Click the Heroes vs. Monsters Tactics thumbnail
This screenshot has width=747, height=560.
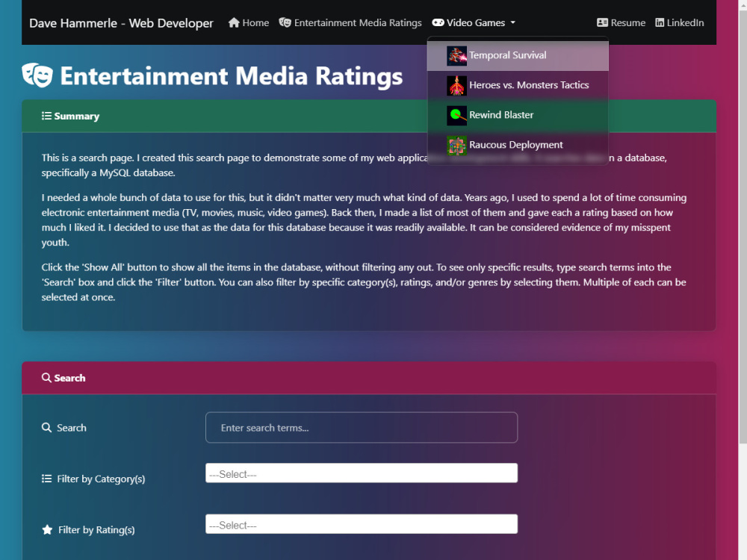pyautogui.click(x=456, y=86)
